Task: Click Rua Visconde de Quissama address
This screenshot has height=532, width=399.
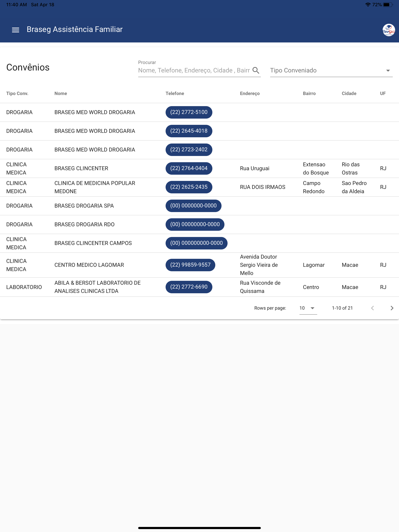Action: (260, 287)
